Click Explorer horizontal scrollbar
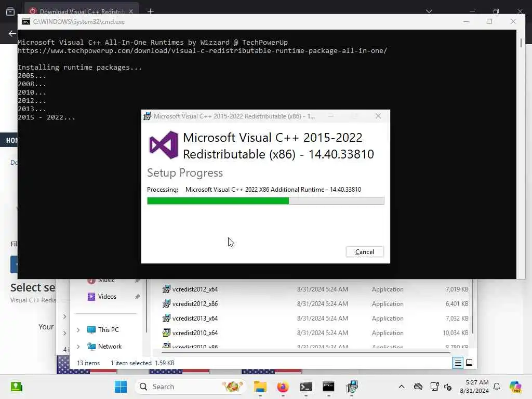The width and height of the screenshot is (532, 399). (306, 353)
